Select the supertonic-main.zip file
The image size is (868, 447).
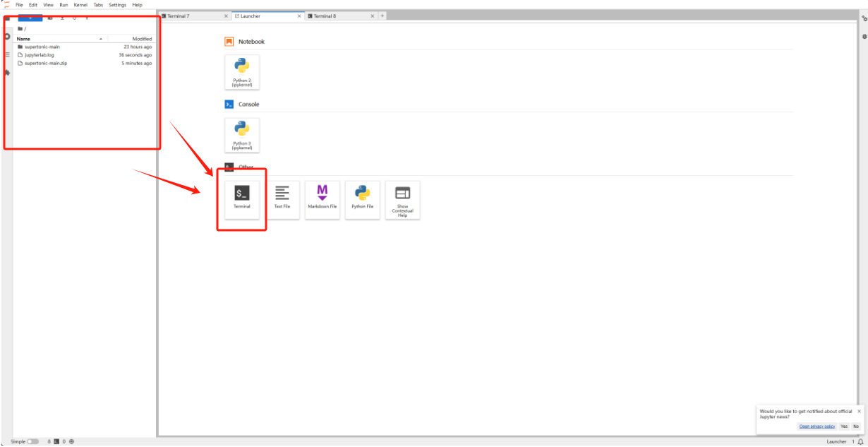(83, 63)
